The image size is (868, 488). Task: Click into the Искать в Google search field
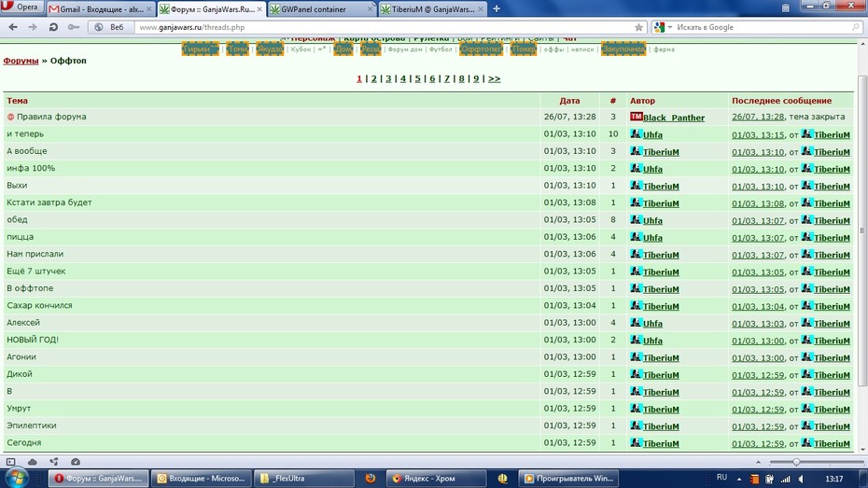coord(762,27)
